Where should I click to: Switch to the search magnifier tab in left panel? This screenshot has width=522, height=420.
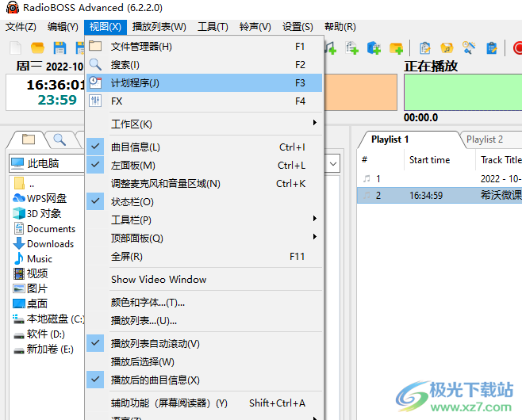point(59,139)
